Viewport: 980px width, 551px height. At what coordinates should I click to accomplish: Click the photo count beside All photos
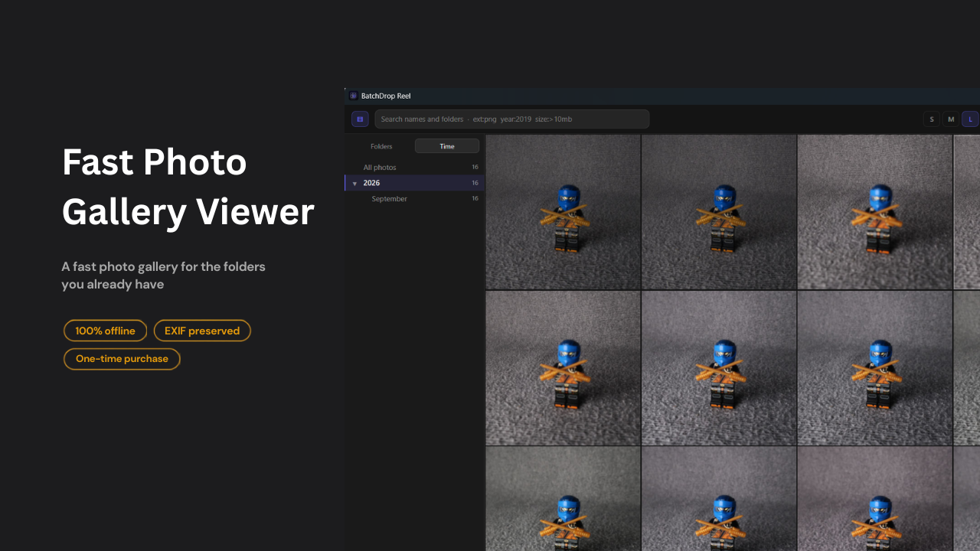coord(475,167)
